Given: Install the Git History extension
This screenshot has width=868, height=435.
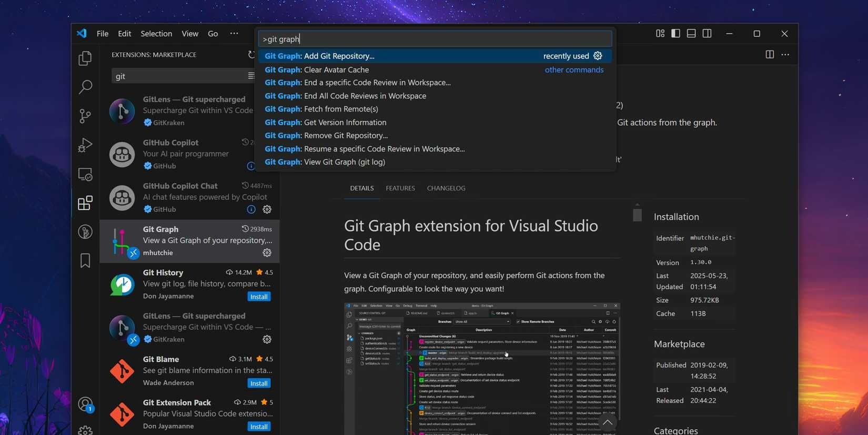Looking at the screenshot, I should pyautogui.click(x=259, y=297).
